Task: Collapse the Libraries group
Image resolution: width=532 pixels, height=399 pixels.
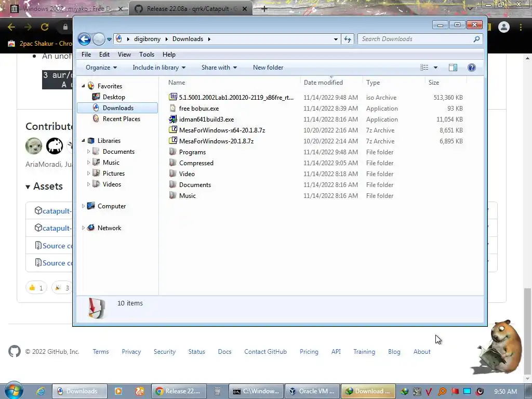Action: tap(84, 140)
